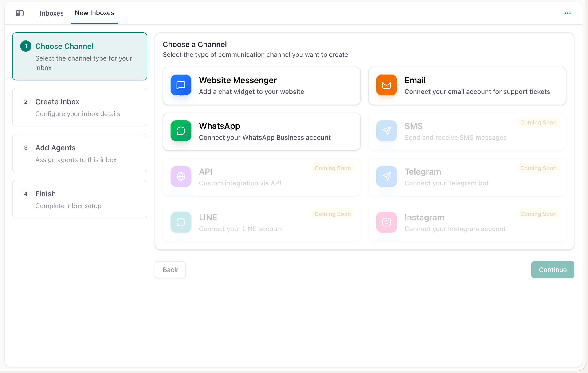Click the pink Instagram camera icon
The height and width of the screenshot is (373, 588).
(x=387, y=222)
